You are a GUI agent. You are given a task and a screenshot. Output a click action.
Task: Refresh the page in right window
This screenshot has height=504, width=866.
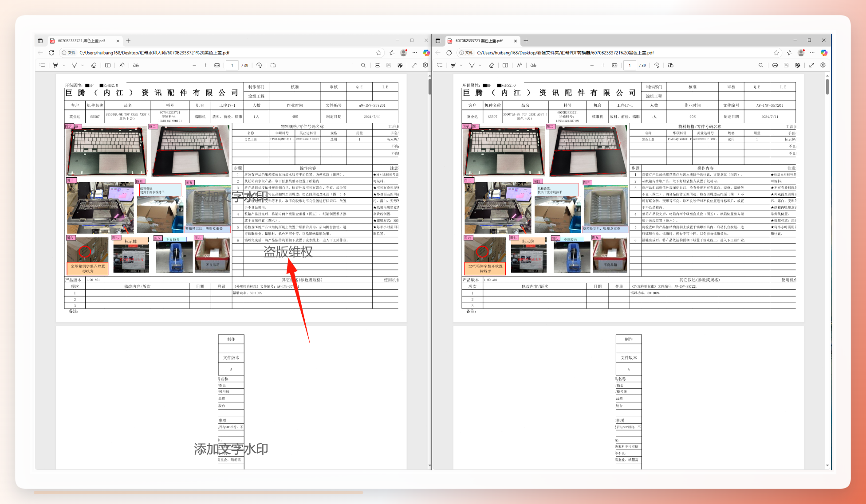click(x=449, y=53)
